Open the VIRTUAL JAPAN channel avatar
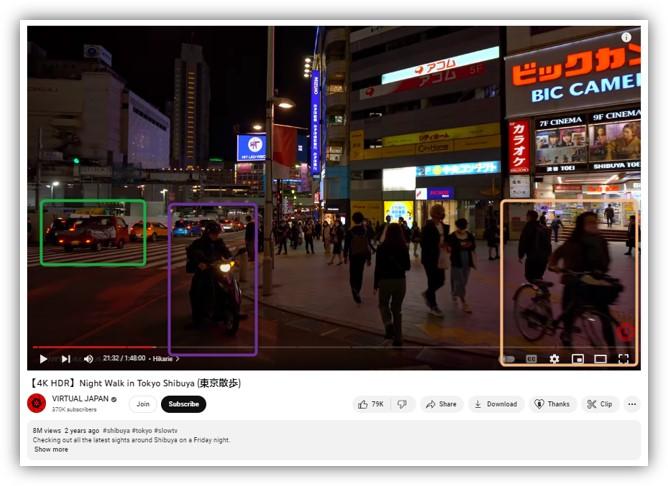 point(37,403)
